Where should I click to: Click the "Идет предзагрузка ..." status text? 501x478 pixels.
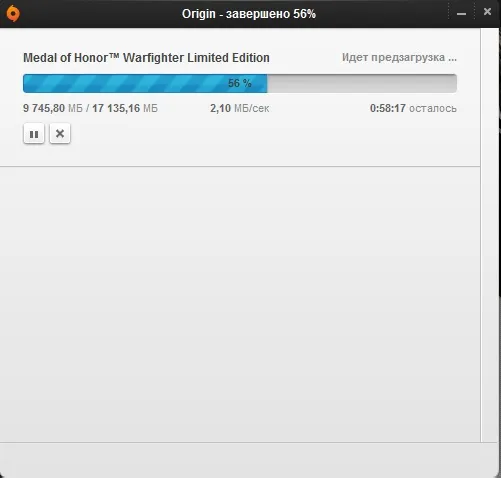coord(399,57)
